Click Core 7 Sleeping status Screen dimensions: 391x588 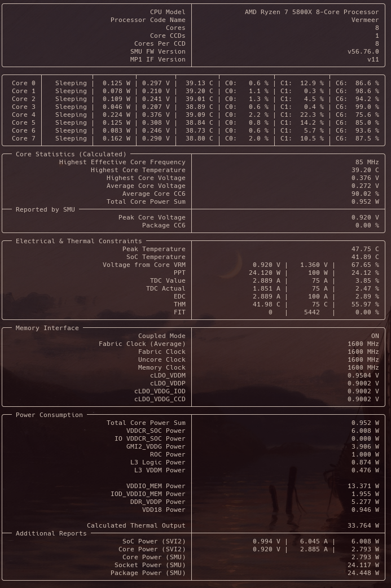click(x=71, y=138)
